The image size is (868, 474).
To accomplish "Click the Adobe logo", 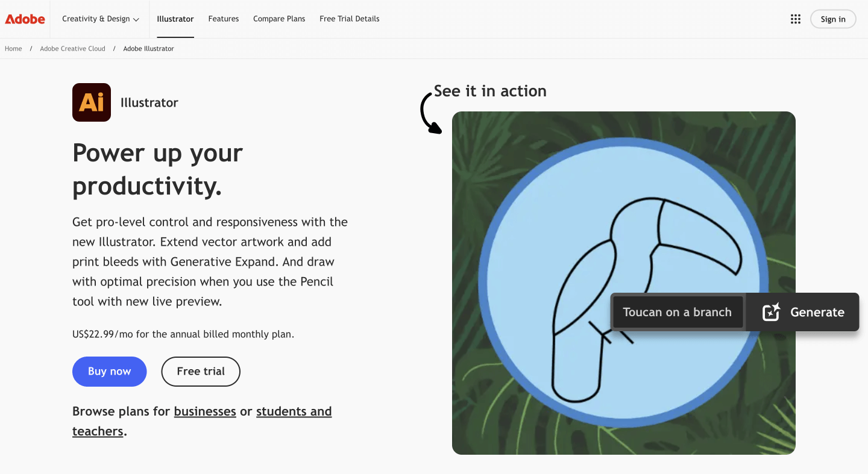I will 24,19.
